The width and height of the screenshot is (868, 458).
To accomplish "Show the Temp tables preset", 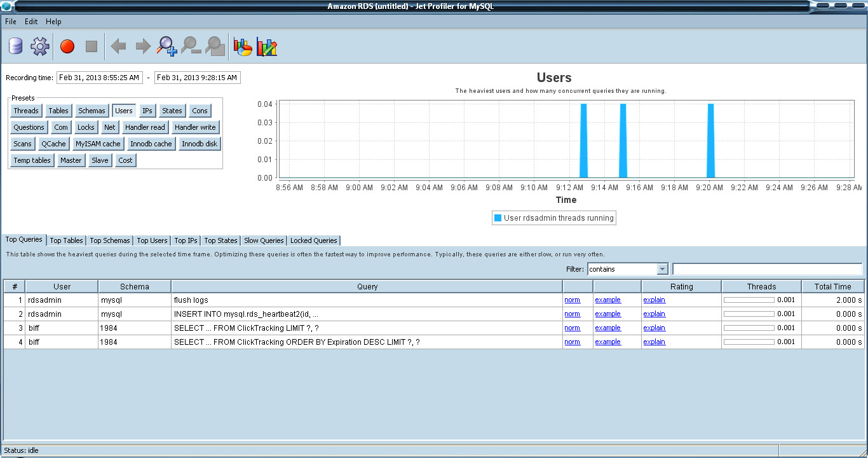I will click(32, 160).
